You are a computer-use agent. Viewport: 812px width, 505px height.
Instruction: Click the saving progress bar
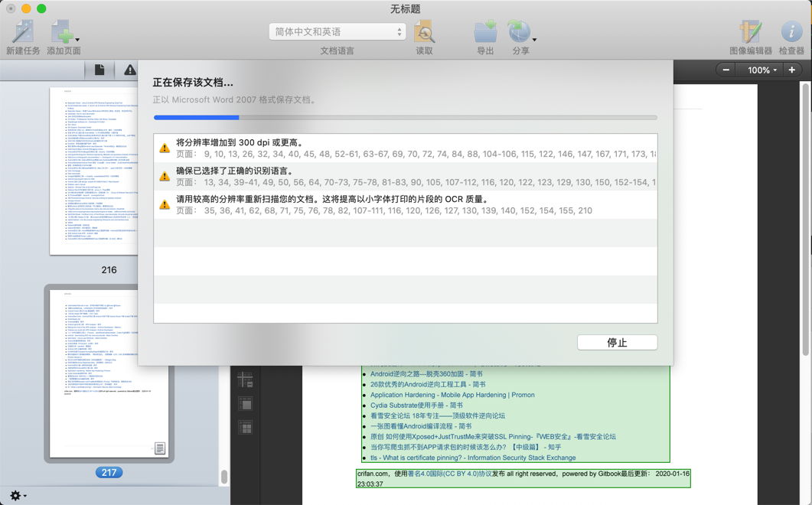click(406, 118)
